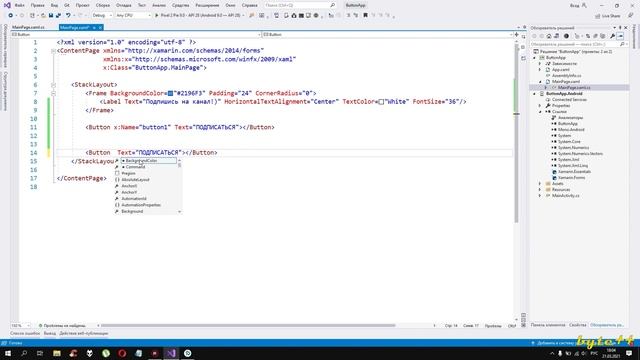
Task: Expand the Properties node
Action: (x=540, y=106)
